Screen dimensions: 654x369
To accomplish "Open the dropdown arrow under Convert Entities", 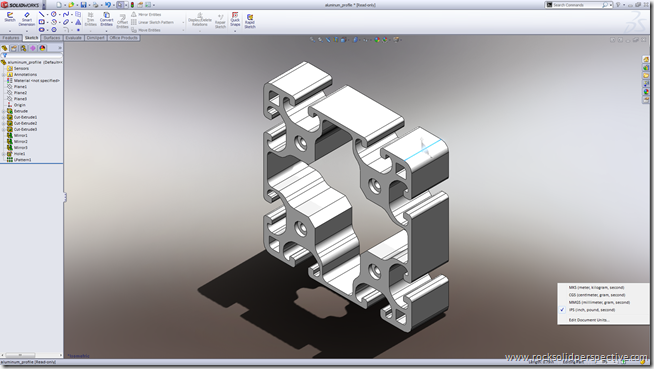I will pos(106,31).
